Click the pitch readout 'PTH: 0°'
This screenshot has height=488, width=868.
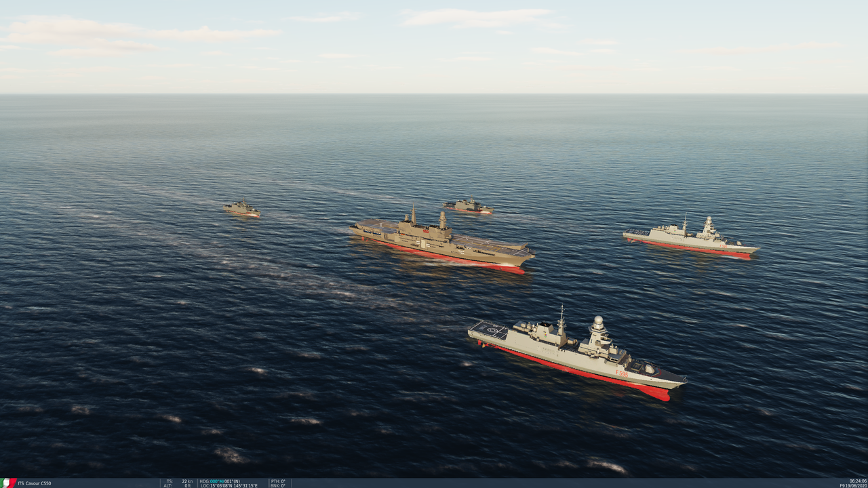pyautogui.click(x=278, y=481)
